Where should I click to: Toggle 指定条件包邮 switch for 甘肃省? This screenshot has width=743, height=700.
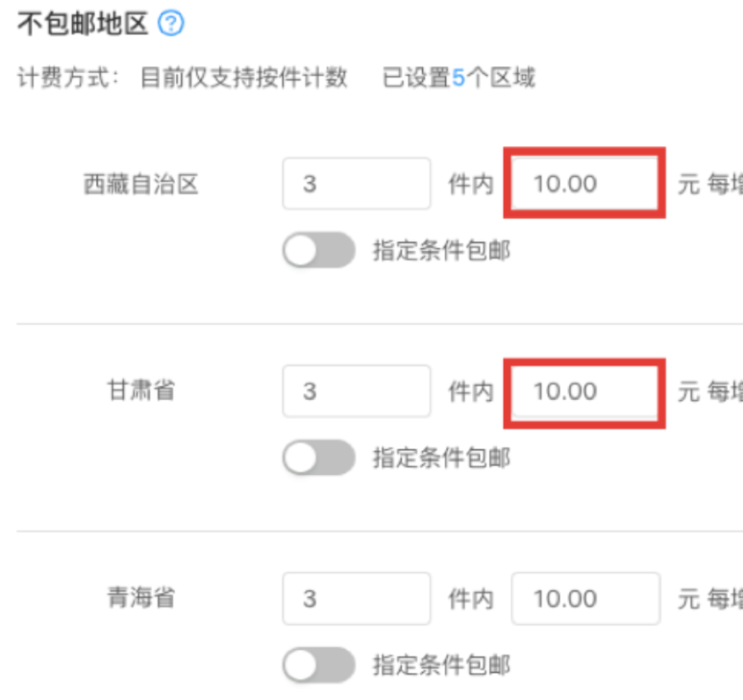coord(319,457)
